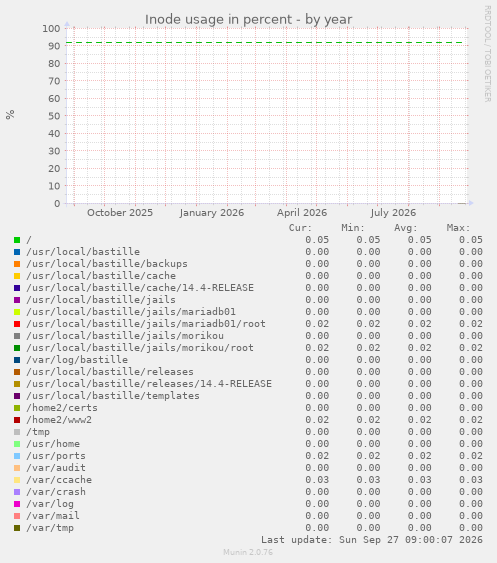Image resolution: width=497 pixels, height=563 pixels.
Task: Click the /usr/local/bastille/jails/morikou/root legend label
Action: tap(140, 348)
